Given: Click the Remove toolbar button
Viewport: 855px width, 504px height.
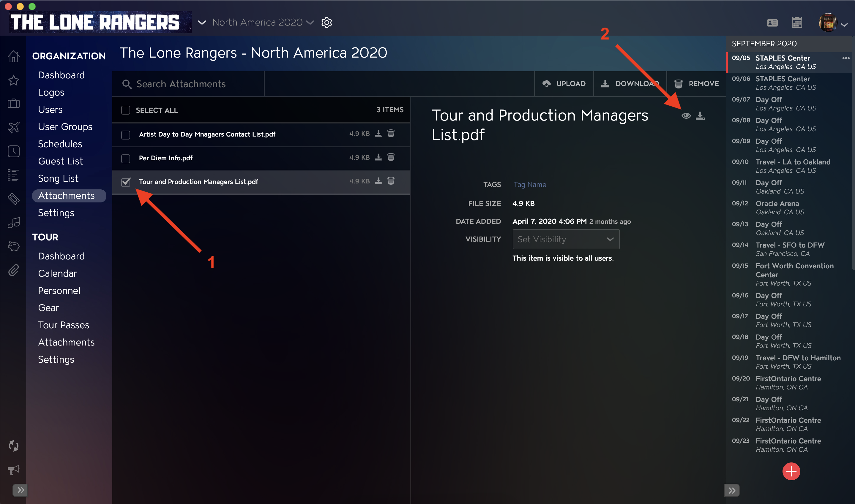Looking at the screenshot, I should pyautogui.click(x=696, y=83).
